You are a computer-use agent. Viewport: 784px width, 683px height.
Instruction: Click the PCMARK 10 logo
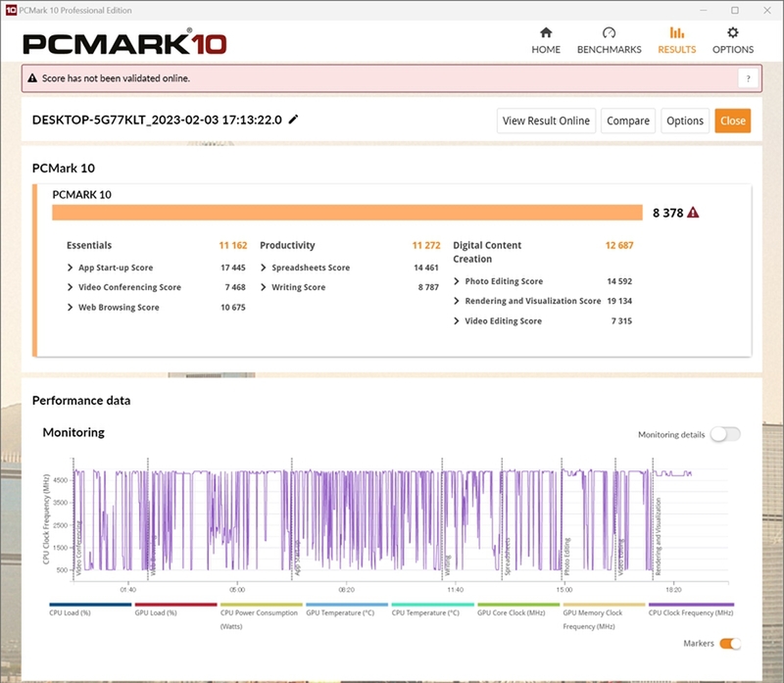pyautogui.click(x=124, y=43)
